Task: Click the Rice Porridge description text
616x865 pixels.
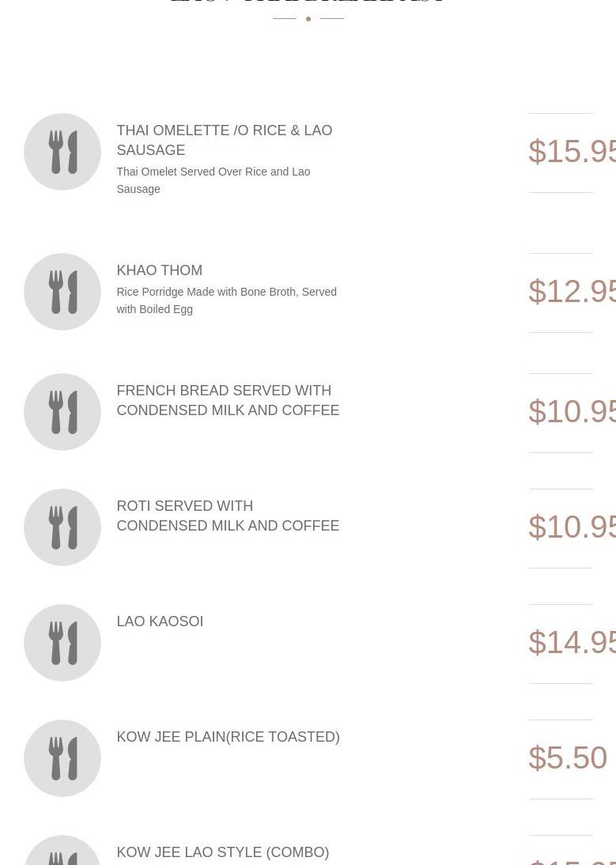Action: pos(226,300)
